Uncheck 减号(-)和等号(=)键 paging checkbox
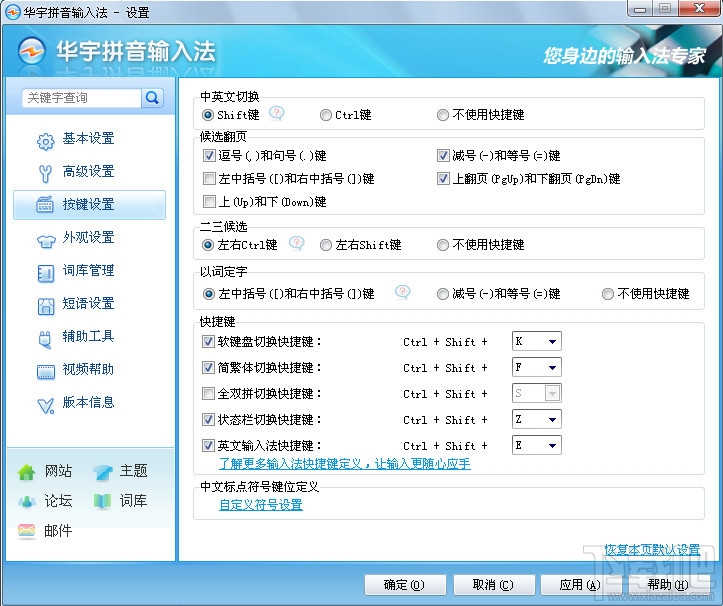The height and width of the screenshot is (606, 723). pos(443,155)
